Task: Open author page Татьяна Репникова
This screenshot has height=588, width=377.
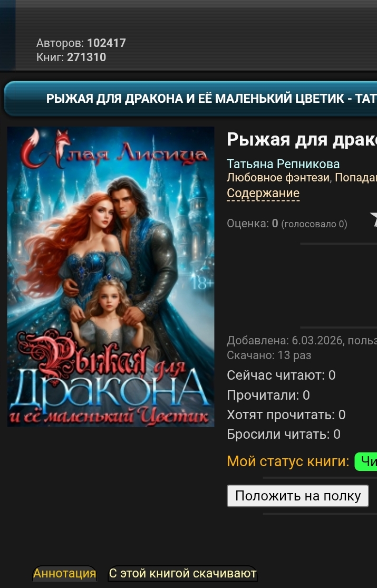Action: [x=283, y=164]
